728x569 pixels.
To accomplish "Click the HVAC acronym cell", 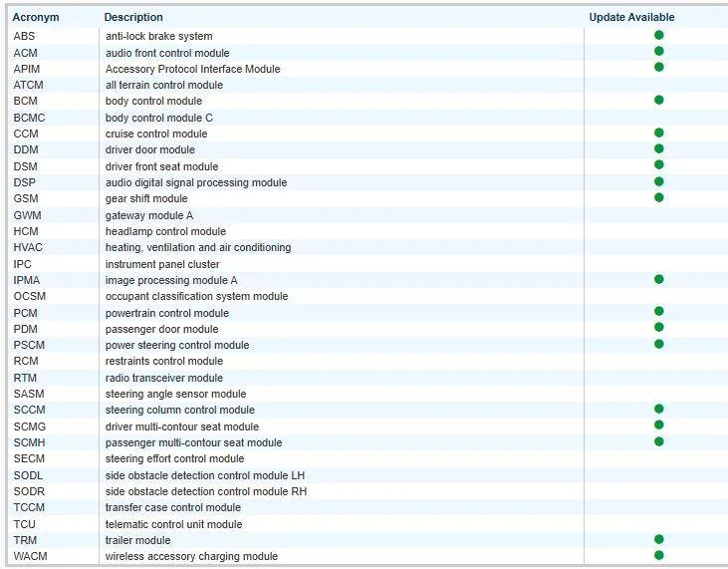I will pyautogui.click(x=27, y=247).
